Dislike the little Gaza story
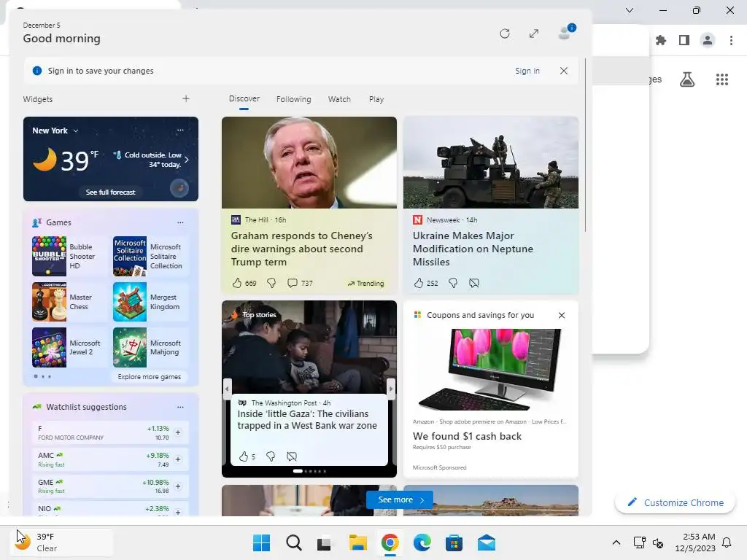This screenshot has height=560, width=747. coord(271,456)
